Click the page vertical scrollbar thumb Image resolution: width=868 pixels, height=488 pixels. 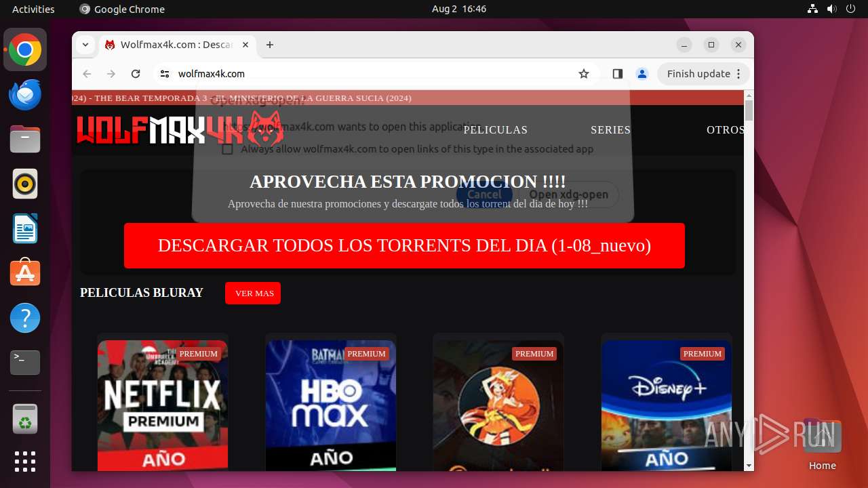pos(749,111)
